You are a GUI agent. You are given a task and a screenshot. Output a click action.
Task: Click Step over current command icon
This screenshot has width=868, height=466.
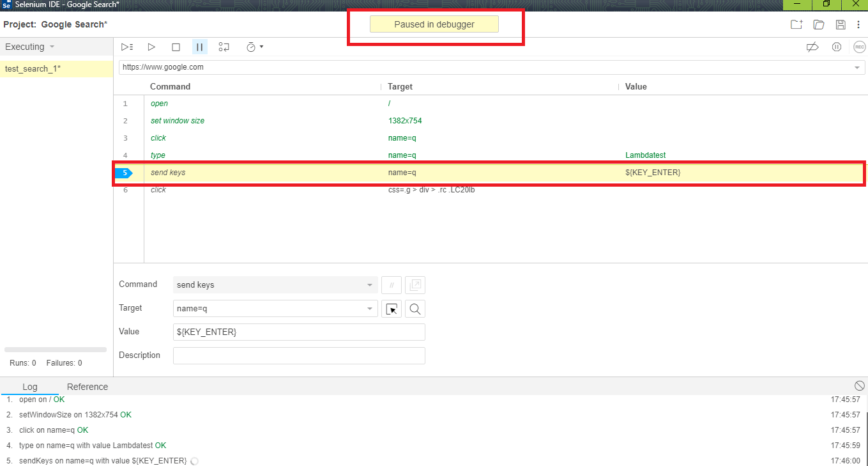click(224, 47)
